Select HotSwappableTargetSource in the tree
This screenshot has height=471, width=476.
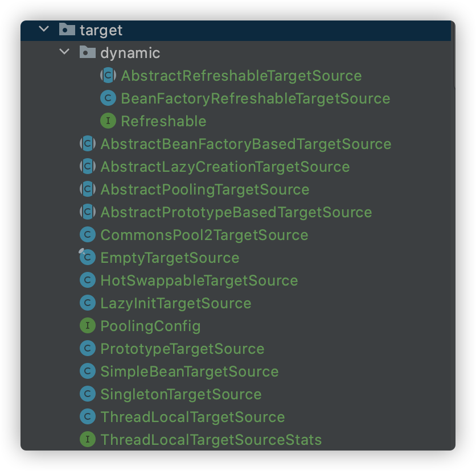tap(199, 280)
